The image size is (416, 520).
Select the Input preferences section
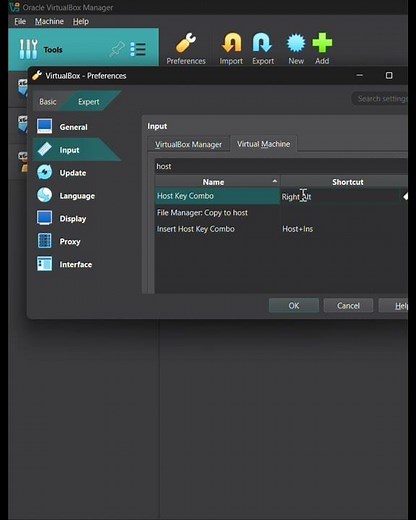tap(77, 150)
